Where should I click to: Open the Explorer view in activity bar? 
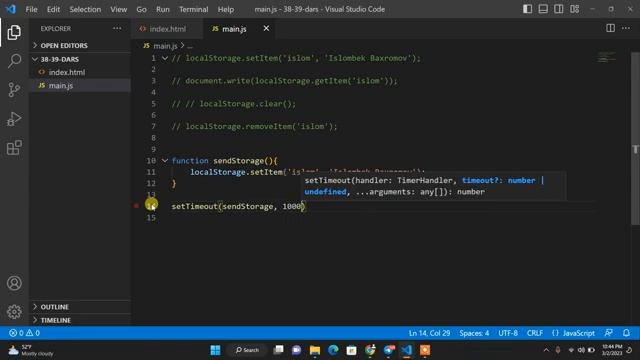point(14,32)
